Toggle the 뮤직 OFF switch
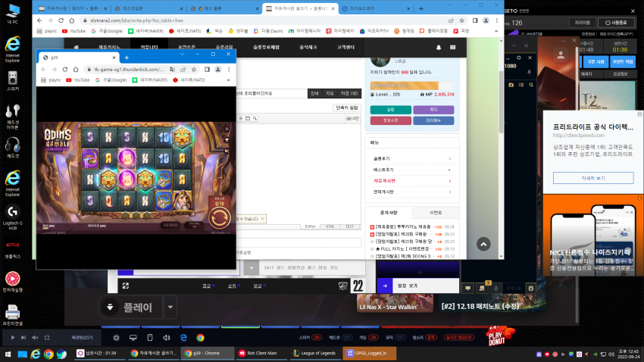 click(x=401, y=337)
